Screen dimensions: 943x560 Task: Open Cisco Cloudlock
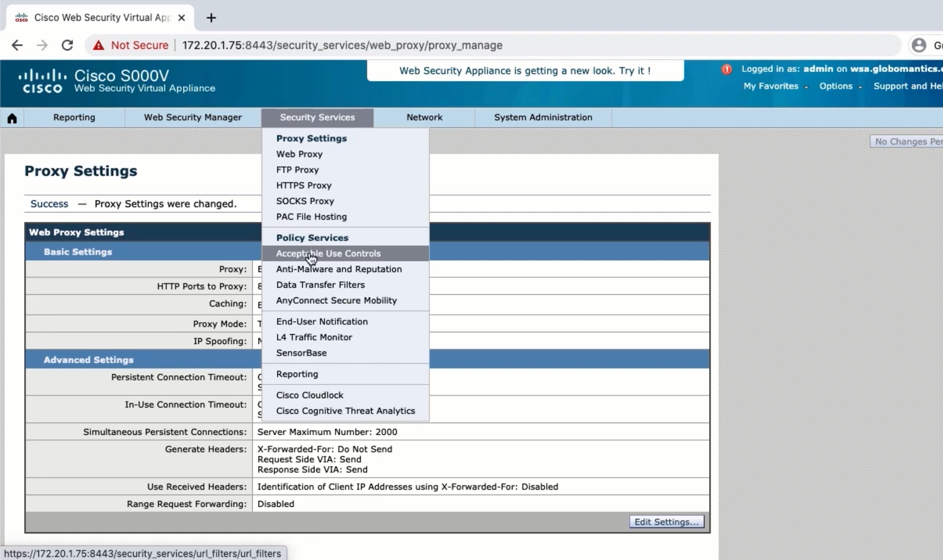(345, 395)
